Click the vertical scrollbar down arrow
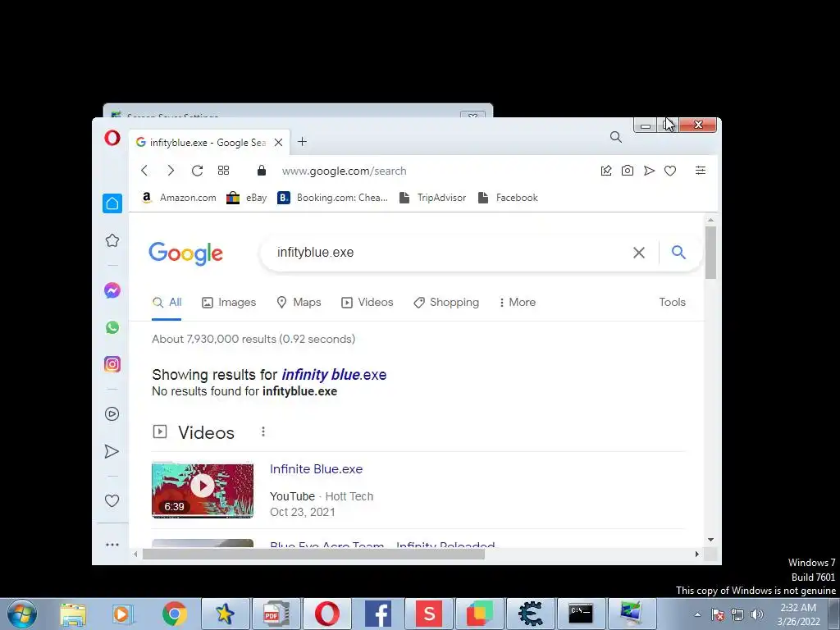840x630 pixels. click(x=710, y=540)
